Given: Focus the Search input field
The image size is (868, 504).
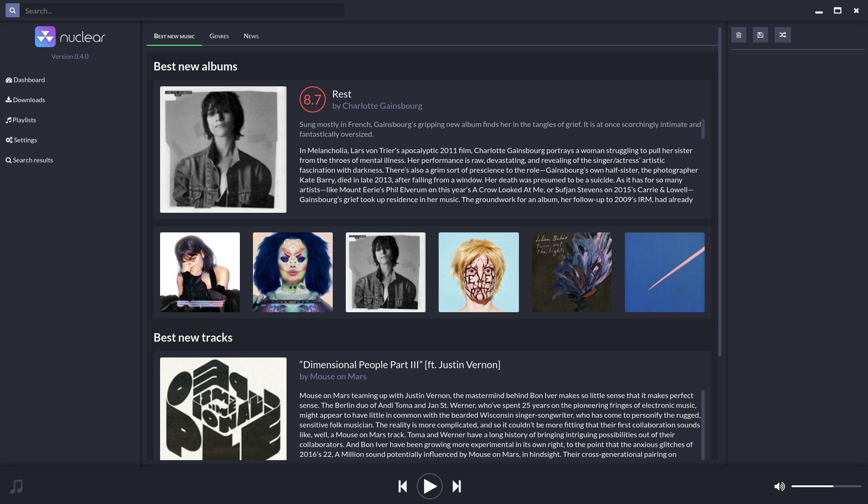Looking at the screenshot, I should (x=182, y=10).
